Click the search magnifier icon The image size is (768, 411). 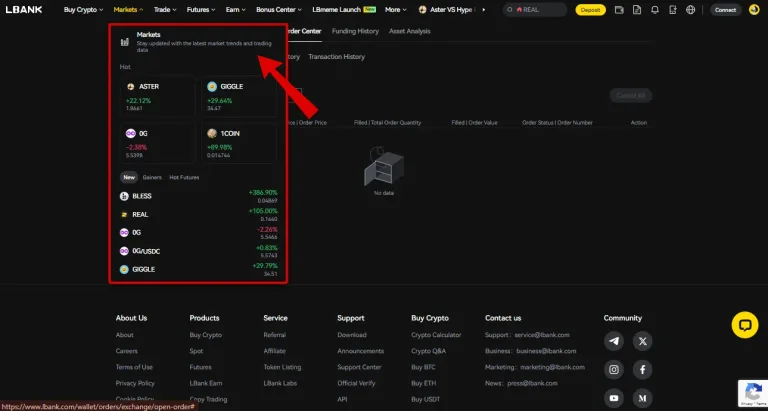coord(510,10)
